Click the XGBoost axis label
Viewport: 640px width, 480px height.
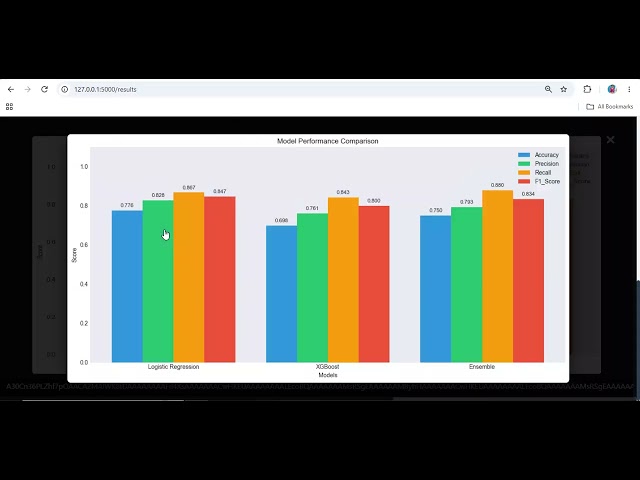pos(328,367)
